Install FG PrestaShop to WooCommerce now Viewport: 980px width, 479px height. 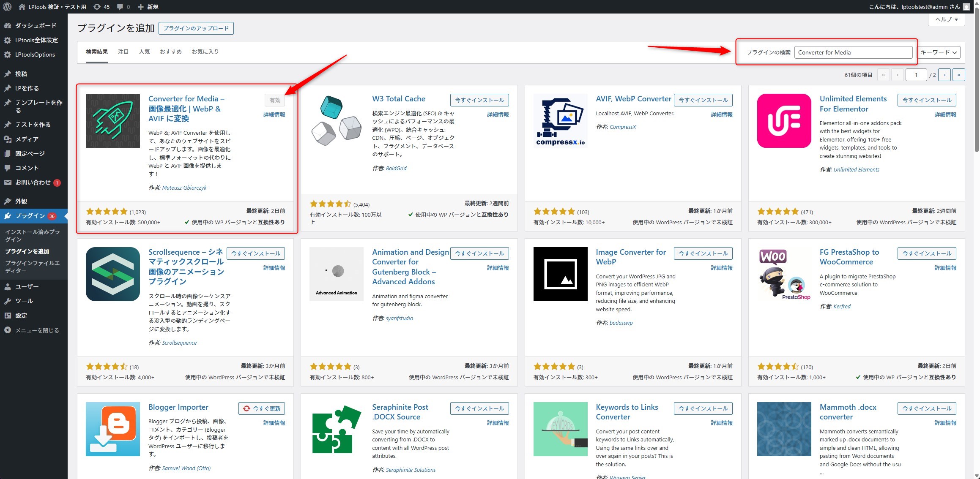pyautogui.click(x=927, y=253)
